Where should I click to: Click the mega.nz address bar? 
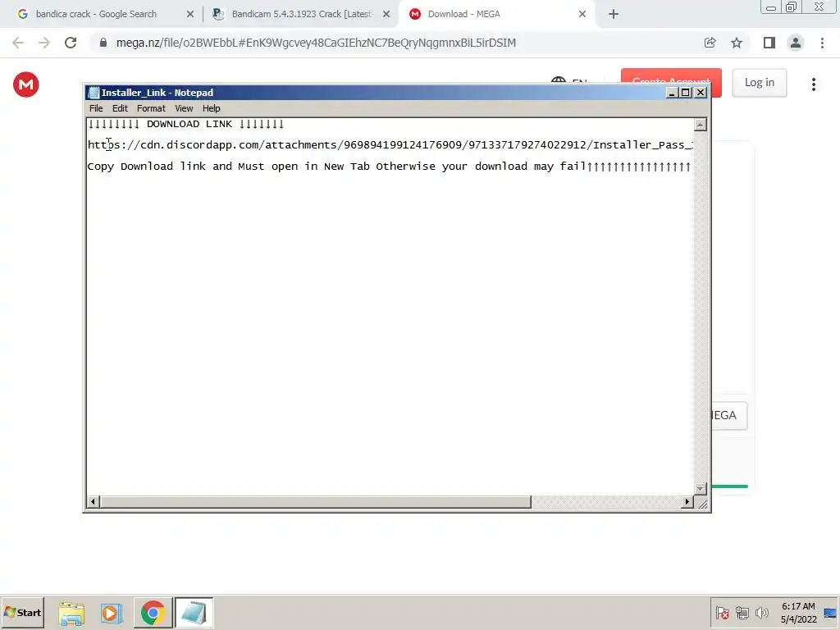point(316,43)
